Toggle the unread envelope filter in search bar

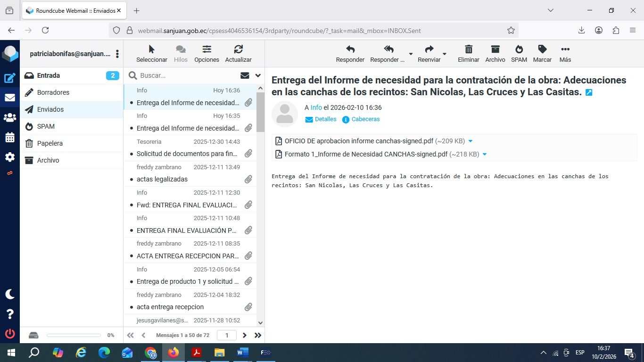245,75
